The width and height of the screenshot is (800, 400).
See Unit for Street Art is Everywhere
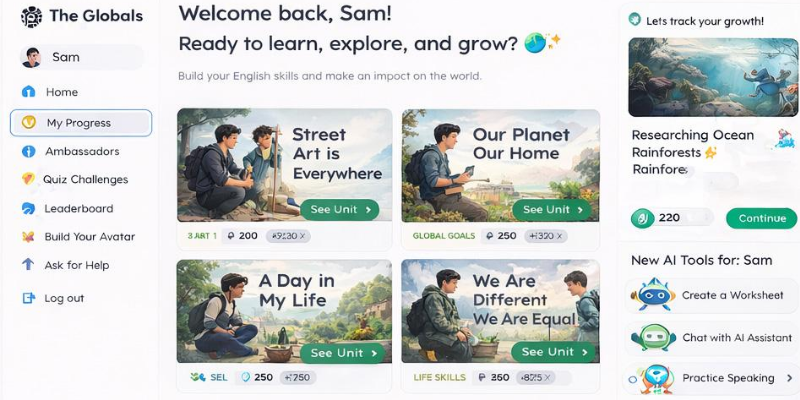[x=340, y=210]
